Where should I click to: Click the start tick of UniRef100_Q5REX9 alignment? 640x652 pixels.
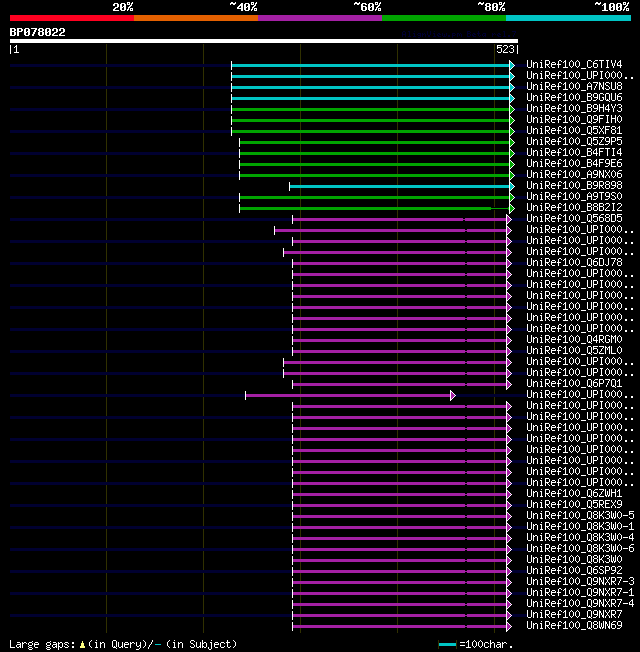[x=293, y=506]
